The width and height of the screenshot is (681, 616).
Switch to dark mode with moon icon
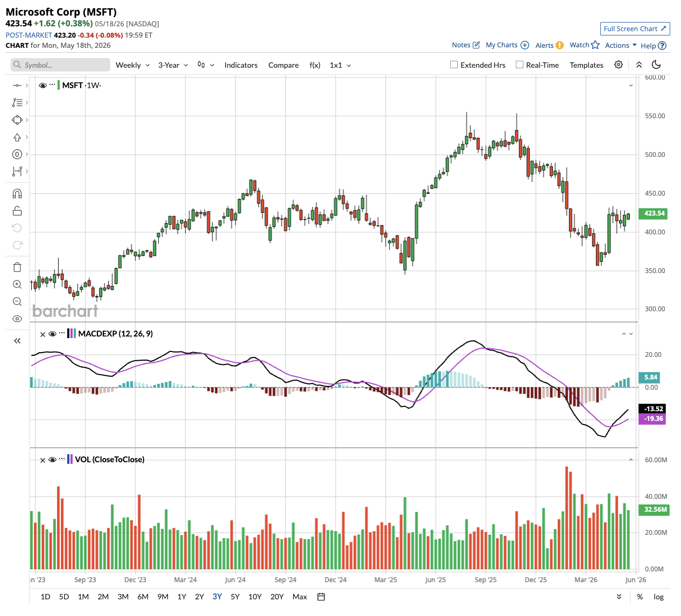pyautogui.click(x=656, y=65)
